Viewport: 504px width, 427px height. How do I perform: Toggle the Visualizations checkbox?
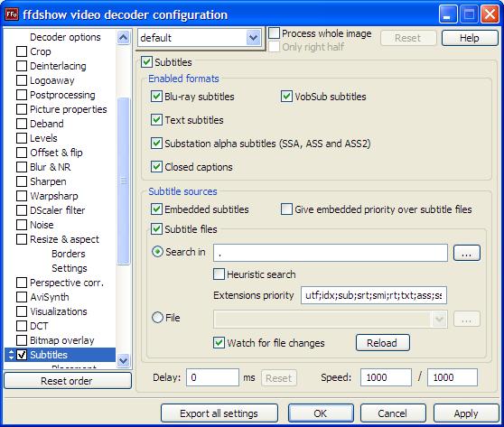[x=22, y=311]
